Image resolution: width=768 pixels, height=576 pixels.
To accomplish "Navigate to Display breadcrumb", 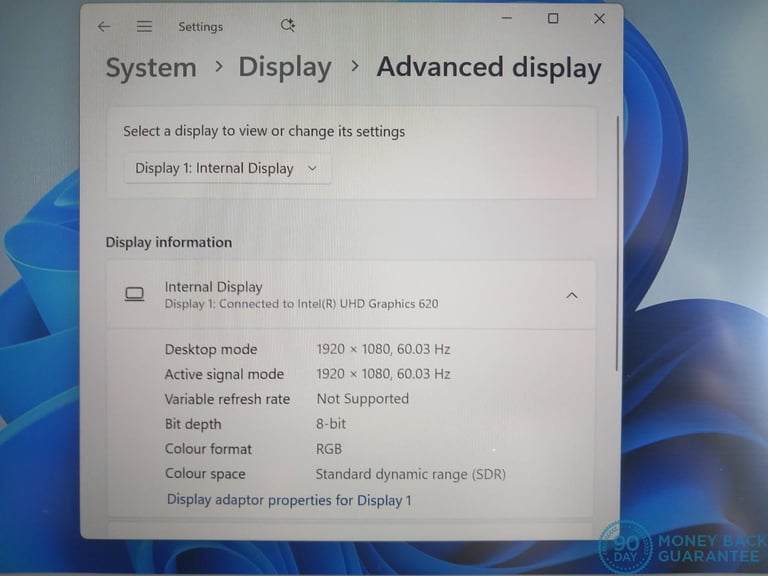I will coord(285,67).
